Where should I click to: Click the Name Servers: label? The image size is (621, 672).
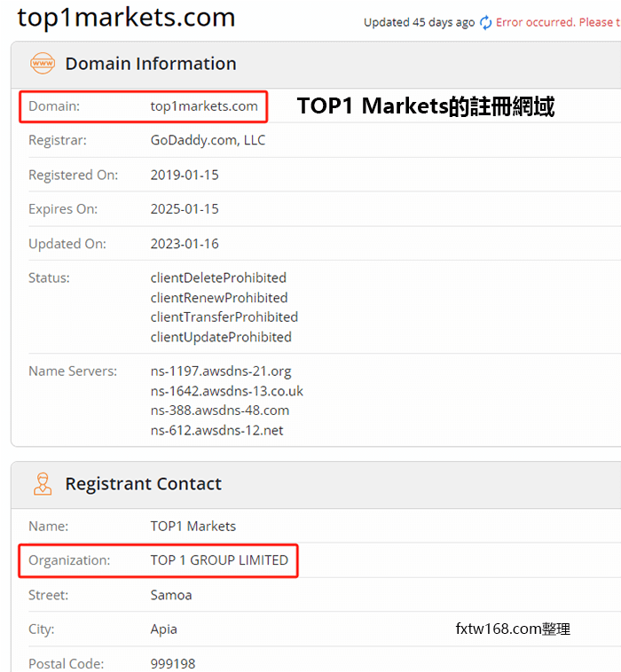pos(73,371)
